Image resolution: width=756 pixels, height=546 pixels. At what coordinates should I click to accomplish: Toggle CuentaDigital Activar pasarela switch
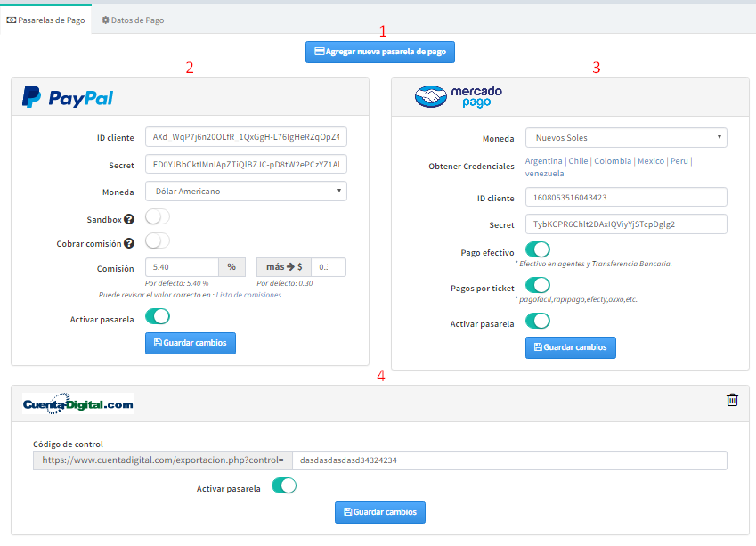coord(284,485)
